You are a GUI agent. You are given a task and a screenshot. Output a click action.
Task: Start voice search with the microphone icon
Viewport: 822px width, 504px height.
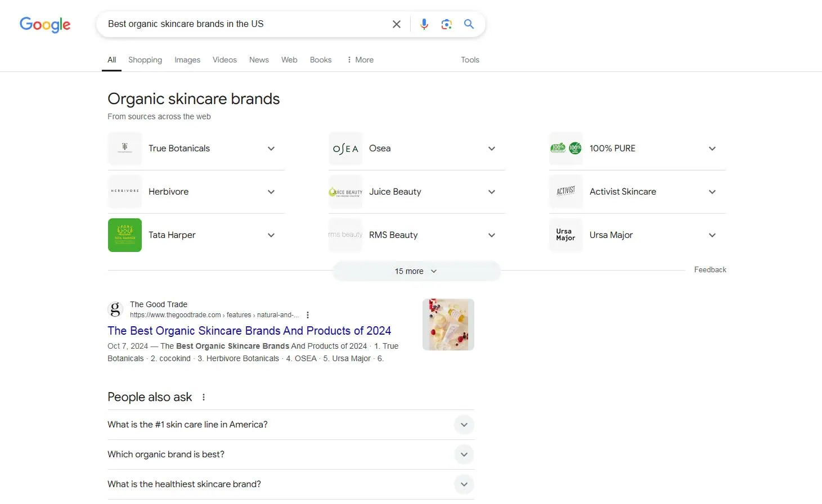pyautogui.click(x=424, y=24)
